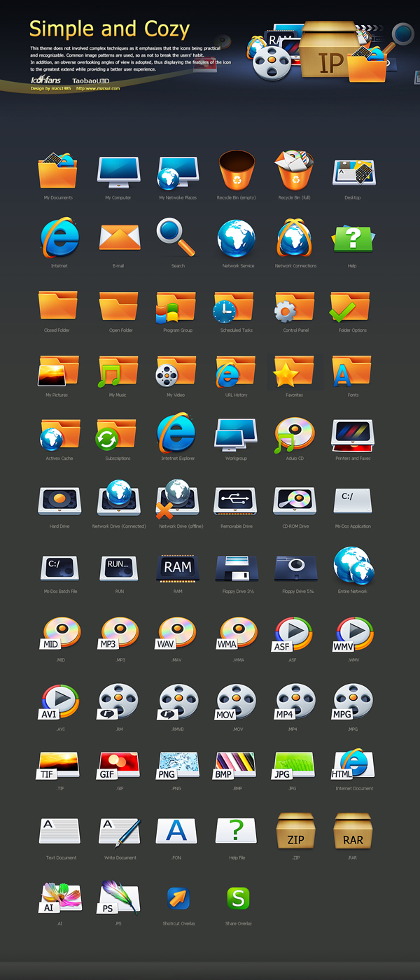The width and height of the screenshot is (420, 980).
Task: Select the MOV film reel icon
Action: [x=235, y=702]
